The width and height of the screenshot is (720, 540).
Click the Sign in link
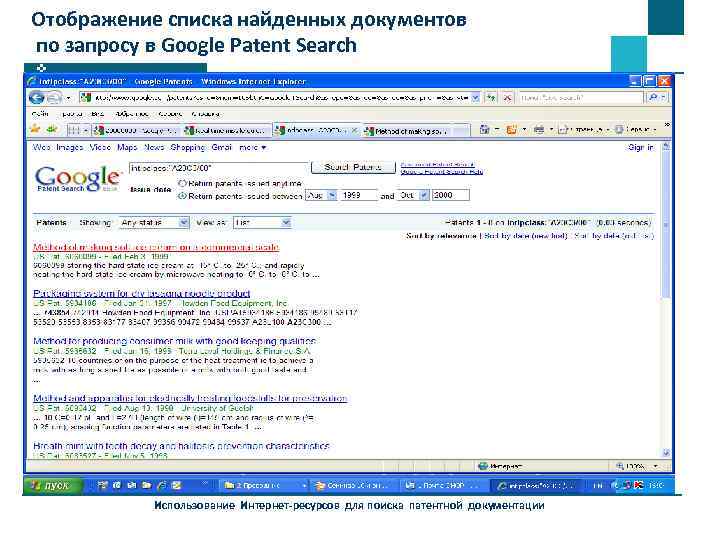(641, 147)
